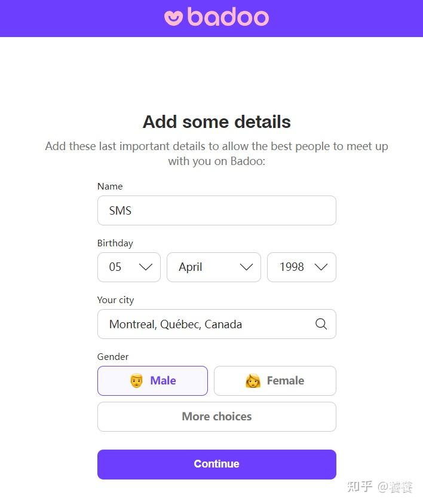Select Male as the gender
The height and width of the screenshot is (504, 423).
[152, 381]
